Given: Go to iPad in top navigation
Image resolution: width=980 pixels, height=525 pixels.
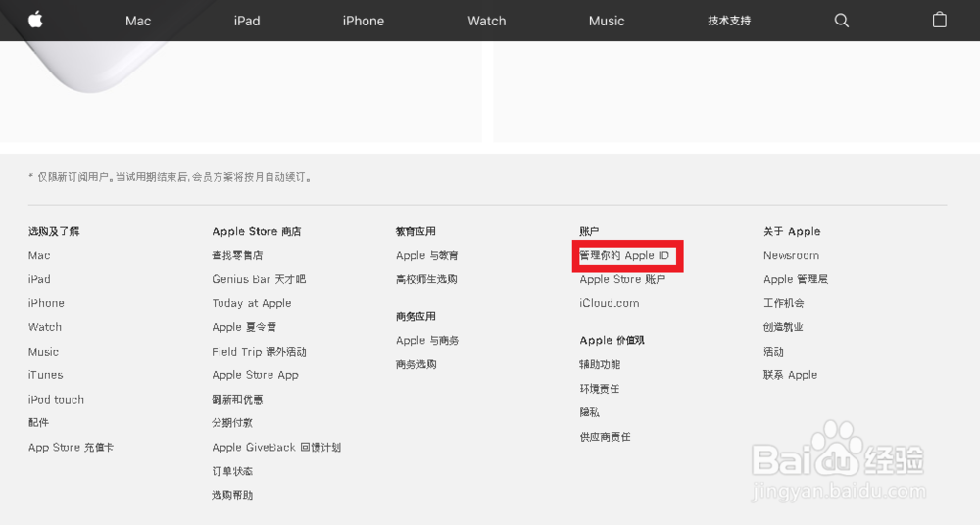Looking at the screenshot, I should tap(247, 21).
